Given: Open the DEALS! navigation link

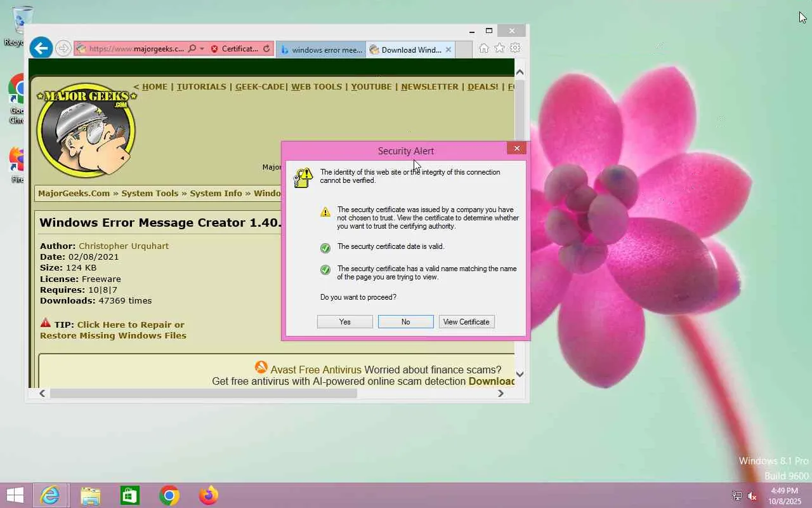Looking at the screenshot, I should pos(483,87).
